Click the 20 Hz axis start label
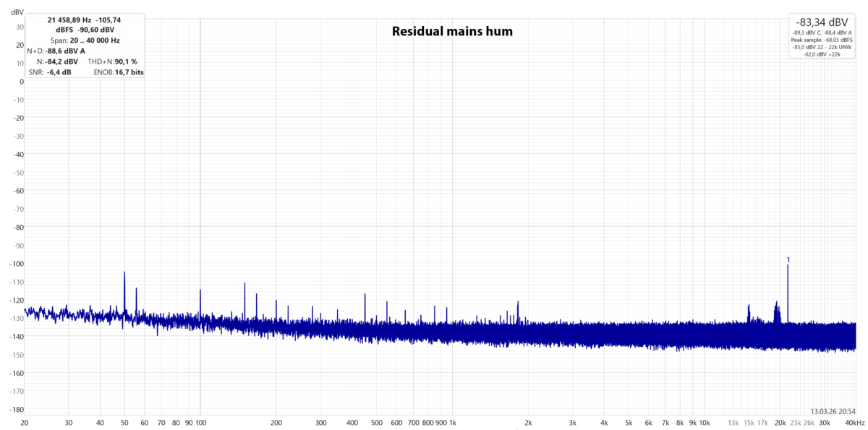Screen dimensions: 868x430 pyautogui.click(x=25, y=421)
